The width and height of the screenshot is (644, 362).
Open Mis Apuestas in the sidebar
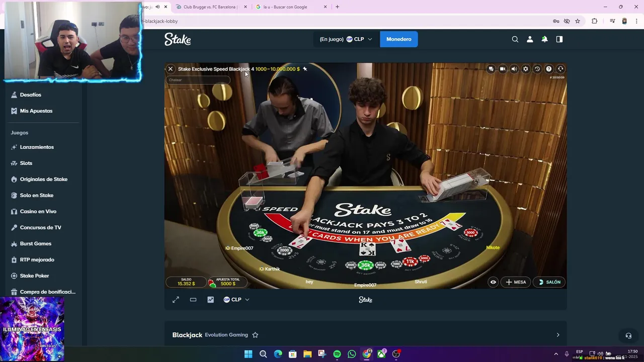click(x=36, y=111)
